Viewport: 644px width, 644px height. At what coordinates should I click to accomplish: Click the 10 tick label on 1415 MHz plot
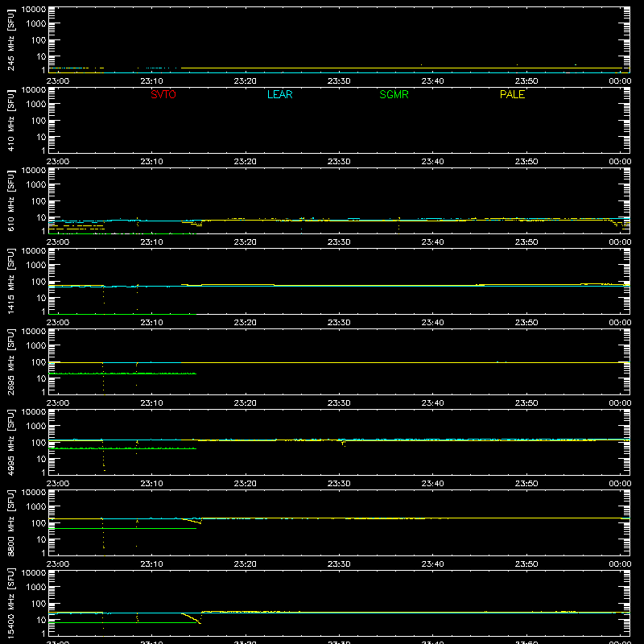[41, 298]
